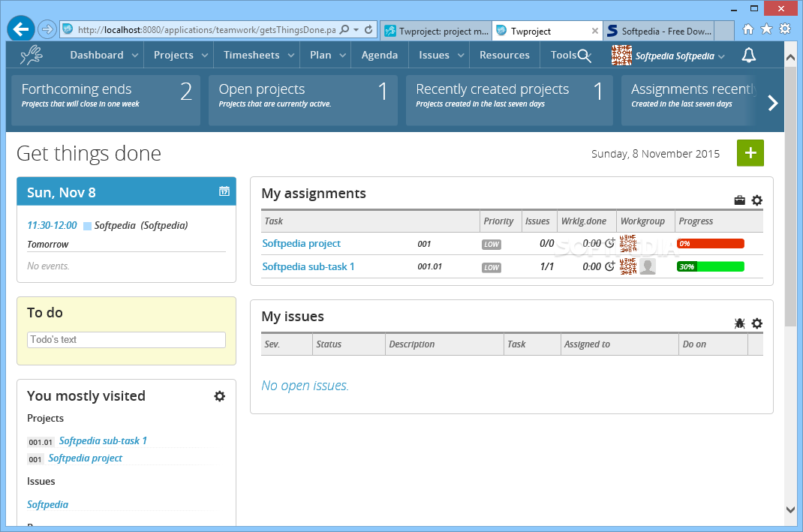Switch to Twproject: project m... browser tab
The height and width of the screenshot is (532, 803).
pyautogui.click(x=436, y=31)
